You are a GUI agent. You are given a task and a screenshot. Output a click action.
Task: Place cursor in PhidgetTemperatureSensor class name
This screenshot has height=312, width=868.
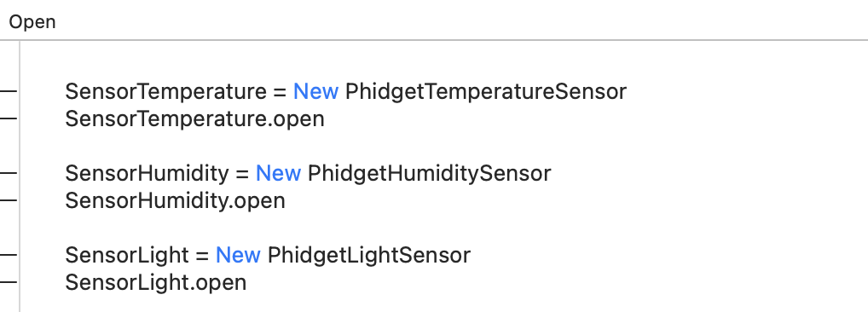485,91
